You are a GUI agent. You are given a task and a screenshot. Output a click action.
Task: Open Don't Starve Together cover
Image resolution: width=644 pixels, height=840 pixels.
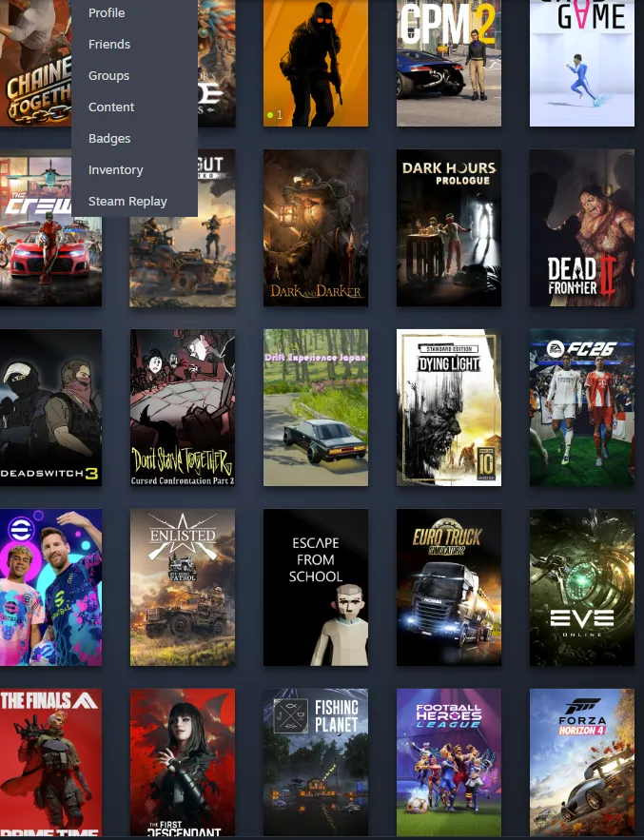pyautogui.click(x=183, y=408)
